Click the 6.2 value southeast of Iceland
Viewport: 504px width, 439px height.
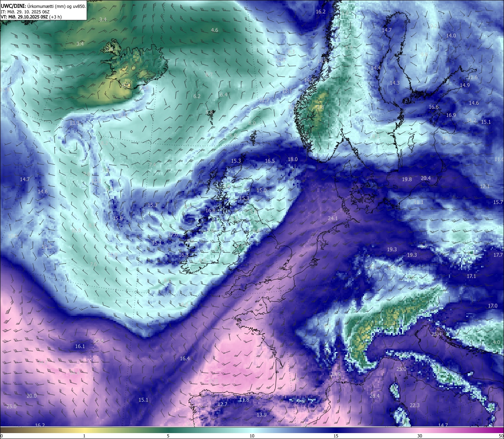click(197, 96)
